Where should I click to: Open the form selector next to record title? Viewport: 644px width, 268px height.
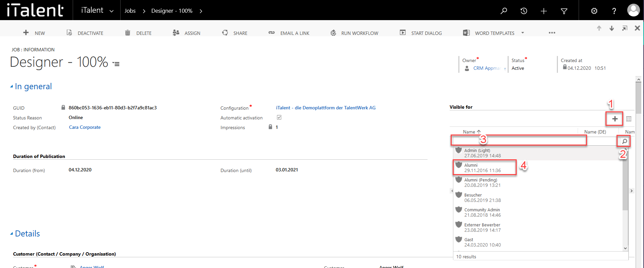pos(116,64)
